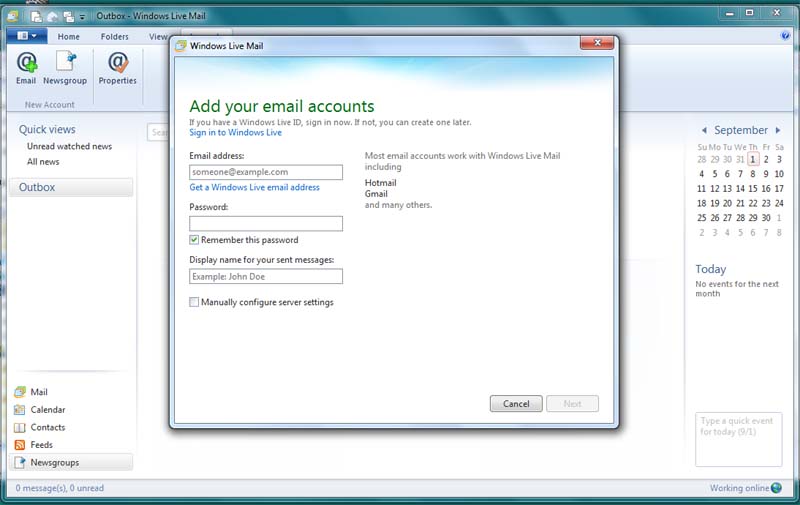
Task: Select the Outbox folder
Action: point(71,187)
